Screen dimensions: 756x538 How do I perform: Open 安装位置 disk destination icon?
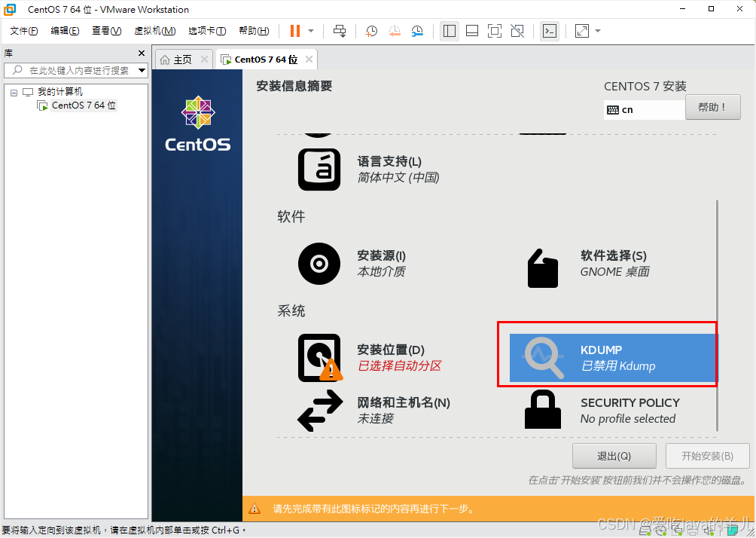pyautogui.click(x=320, y=358)
